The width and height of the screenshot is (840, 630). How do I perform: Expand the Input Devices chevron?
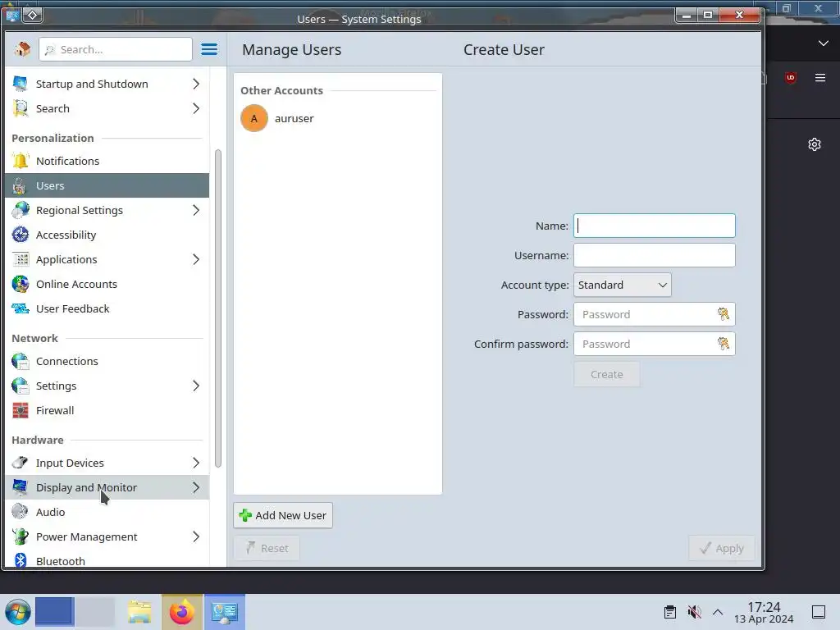pos(196,463)
